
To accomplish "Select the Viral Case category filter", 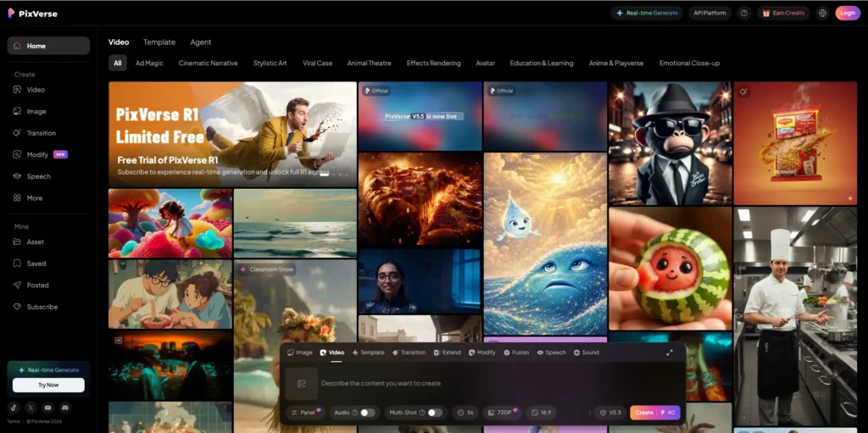I will coord(317,63).
